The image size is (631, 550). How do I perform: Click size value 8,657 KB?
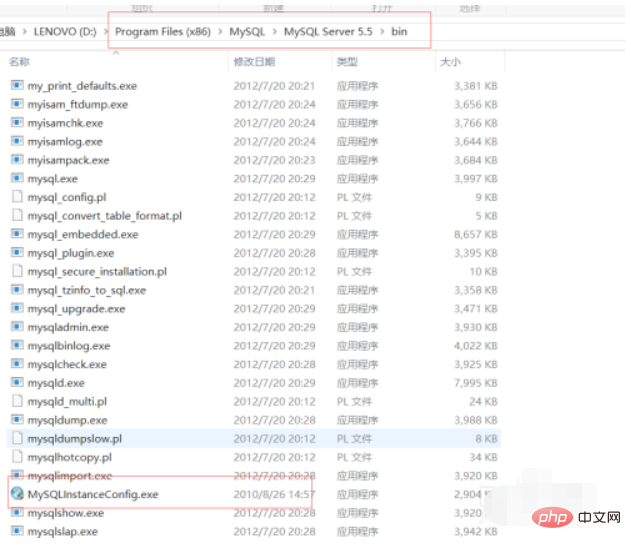pos(476,234)
